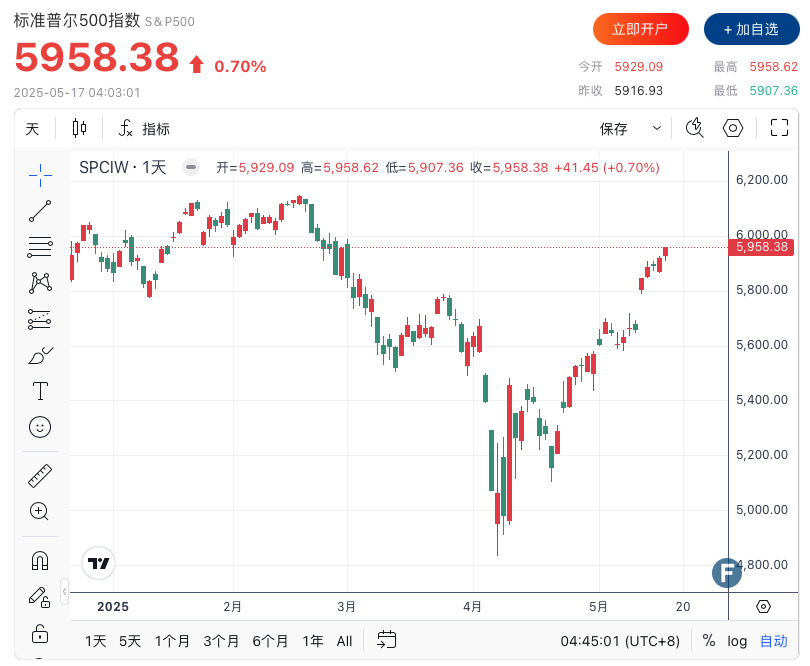Viewport: 810px width, 666px height.
Task: Open the timezone menu showing UTC+8
Action: pyautogui.click(x=619, y=641)
